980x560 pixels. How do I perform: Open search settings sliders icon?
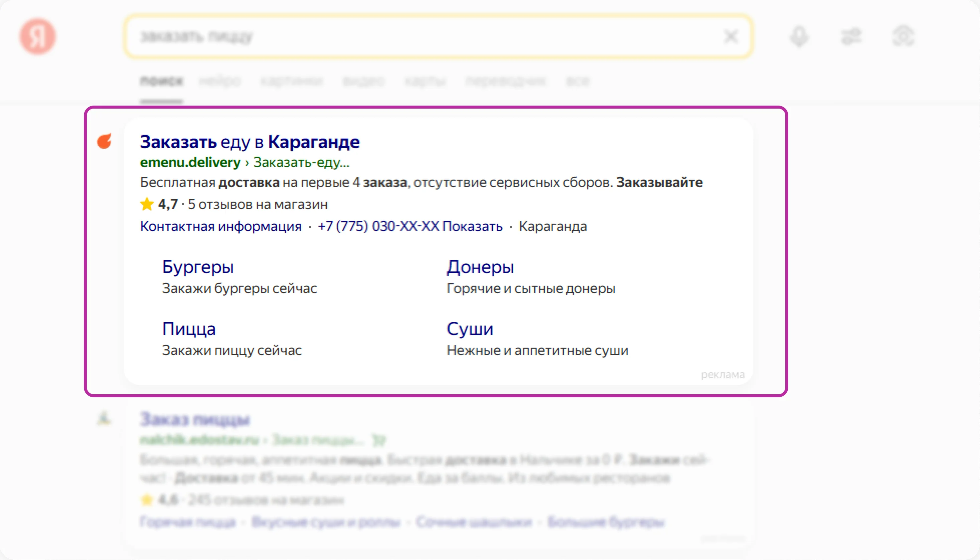(x=851, y=37)
